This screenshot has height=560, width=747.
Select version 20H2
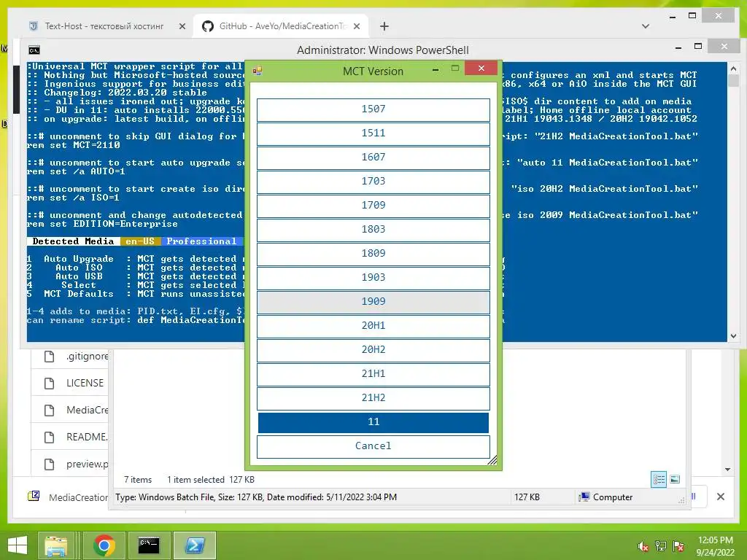pyautogui.click(x=373, y=350)
